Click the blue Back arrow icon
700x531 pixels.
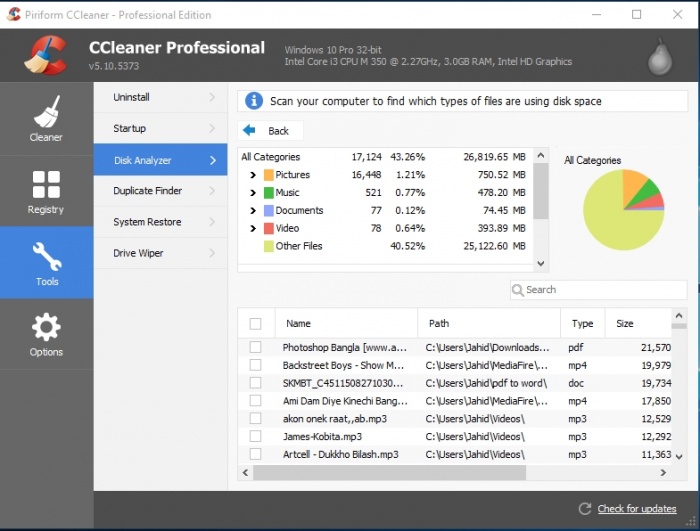(x=249, y=130)
